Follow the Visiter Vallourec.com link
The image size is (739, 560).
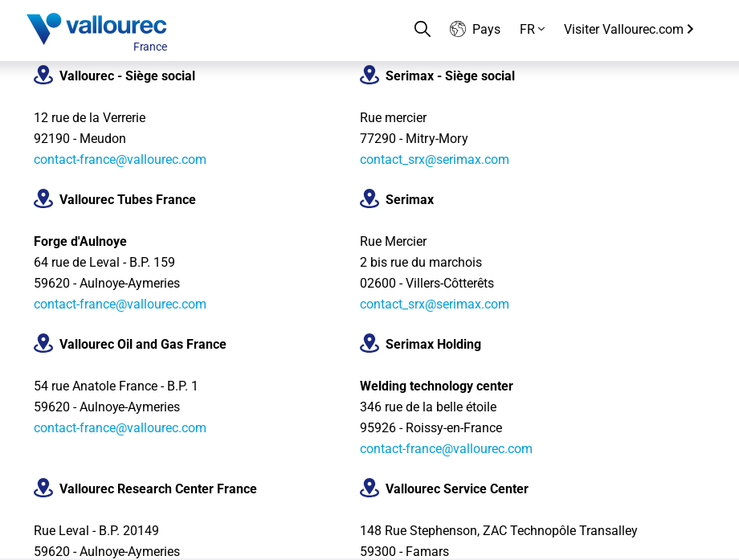click(628, 30)
